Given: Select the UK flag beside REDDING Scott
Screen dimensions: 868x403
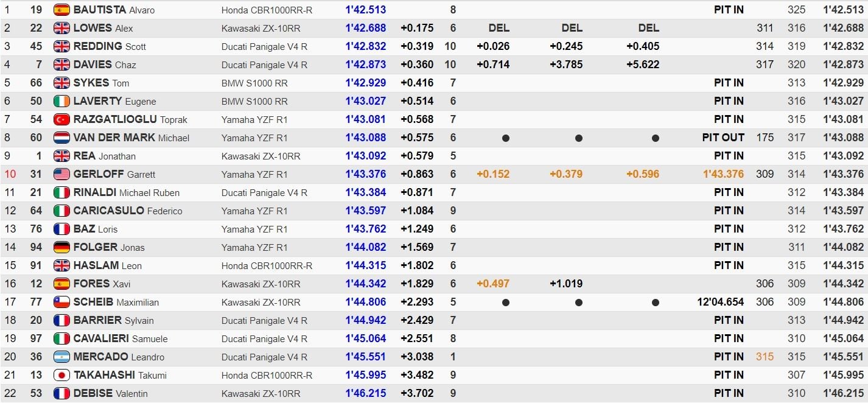Looking at the screenshot, I should [x=61, y=46].
